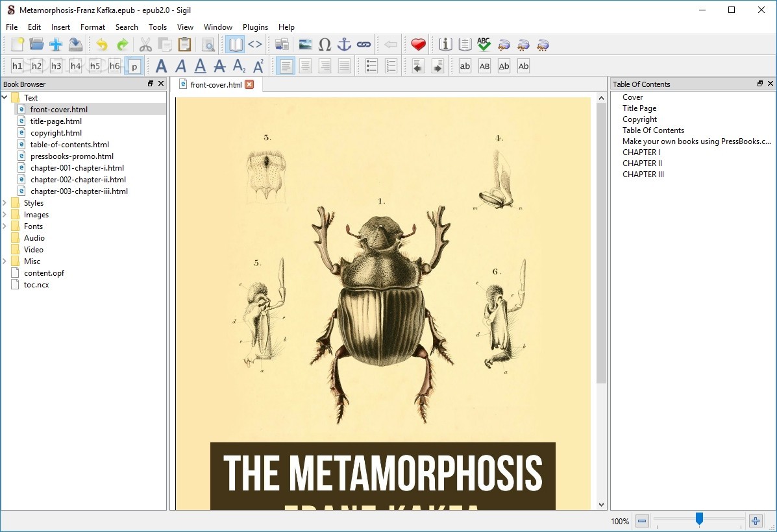This screenshot has width=777, height=532.
Task: Apply superscript formatting
Action: pyautogui.click(x=258, y=66)
